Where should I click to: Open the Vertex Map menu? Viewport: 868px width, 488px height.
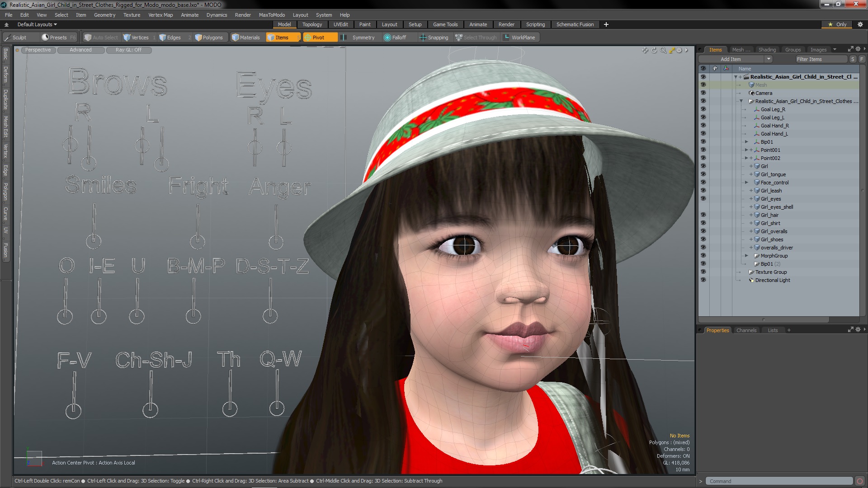point(160,15)
